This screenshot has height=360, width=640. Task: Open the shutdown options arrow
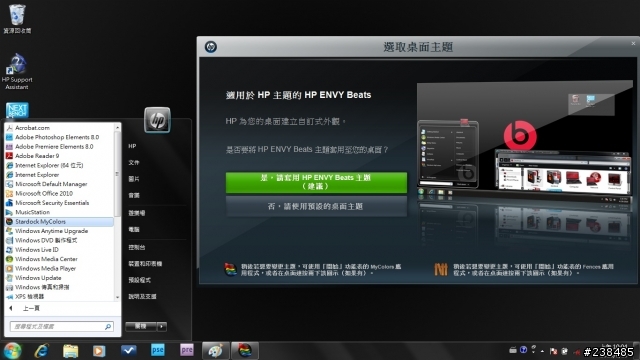(x=162, y=327)
